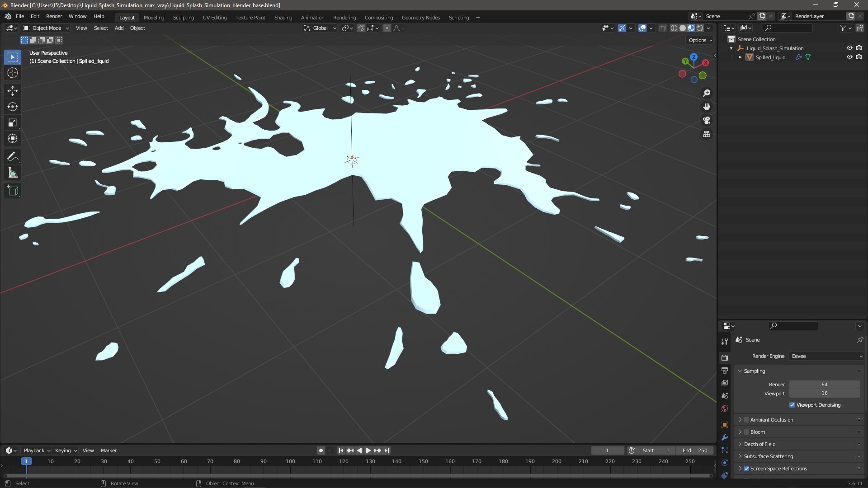The width and height of the screenshot is (868, 488).
Task: Switch to rendered viewport shading
Action: click(700, 28)
